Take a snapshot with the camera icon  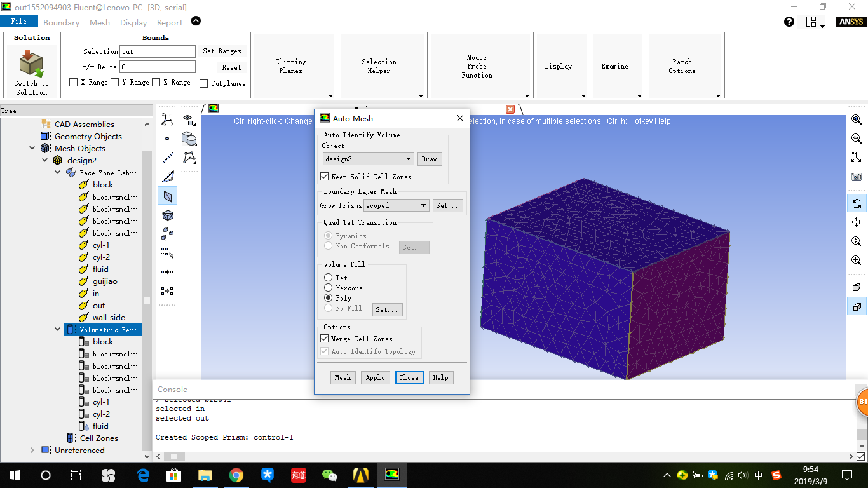click(857, 177)
